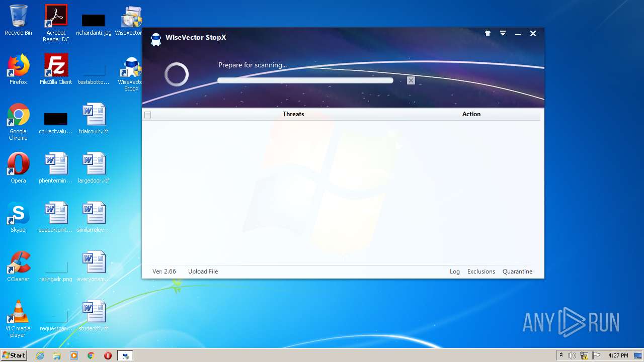This screenshot has width=644, height=362.
Task: Minimize the WiseVector StopX window
Action: [518, 33]
